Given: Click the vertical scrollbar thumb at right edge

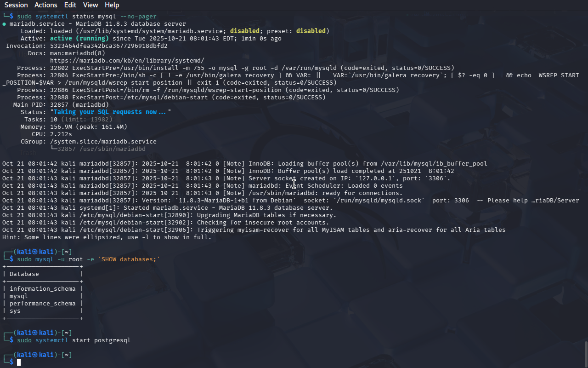Looking at the screenshot, I should tap(586, 353).
